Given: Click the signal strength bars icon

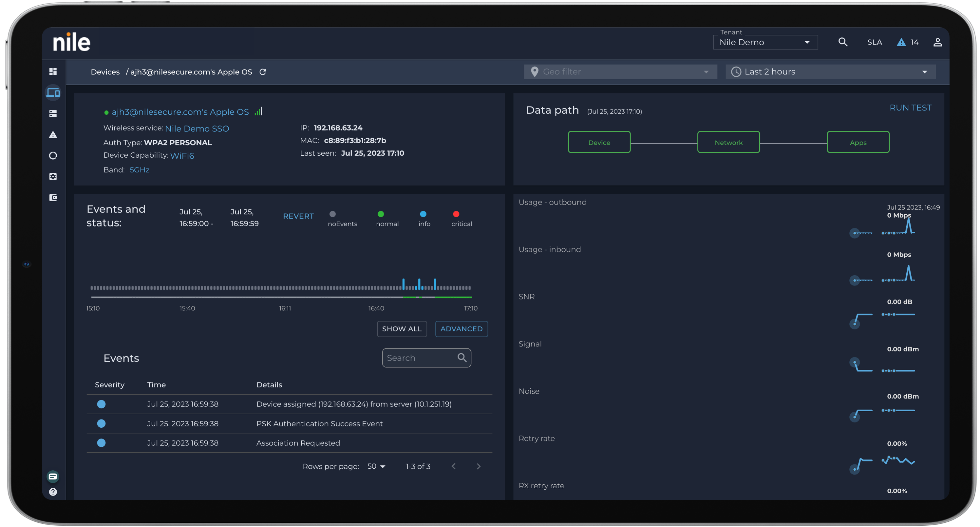Looking at the screenshot, I should pos(258,111).
